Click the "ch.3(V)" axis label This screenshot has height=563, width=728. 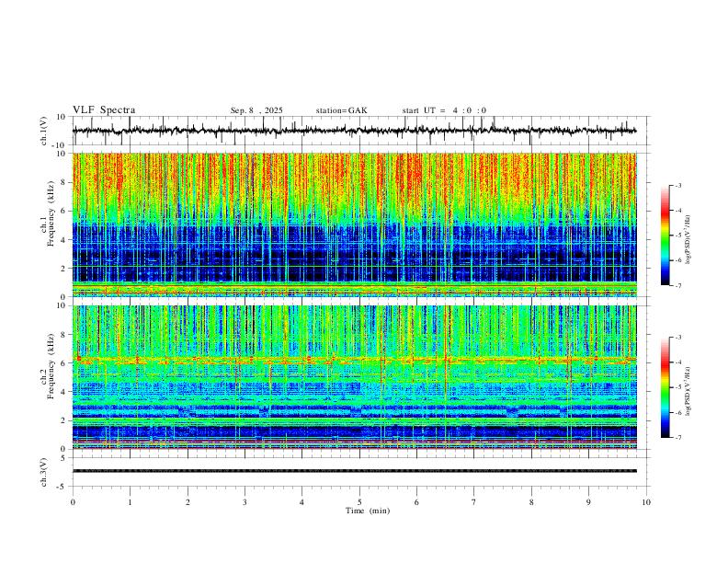click(44, 472)
